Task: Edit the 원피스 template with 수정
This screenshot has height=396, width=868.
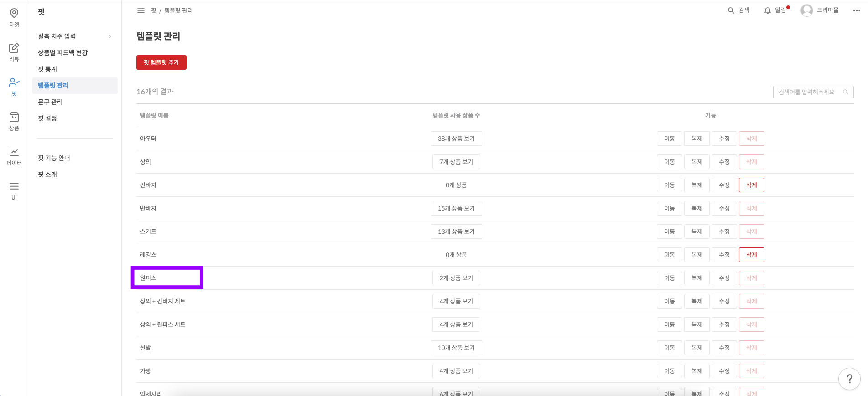Action: pos(724,278)
